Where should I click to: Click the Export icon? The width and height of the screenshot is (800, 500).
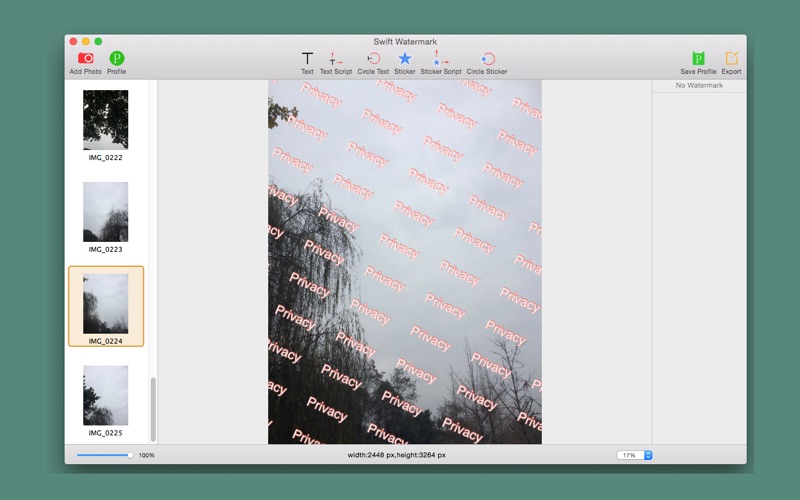point(731,58)
